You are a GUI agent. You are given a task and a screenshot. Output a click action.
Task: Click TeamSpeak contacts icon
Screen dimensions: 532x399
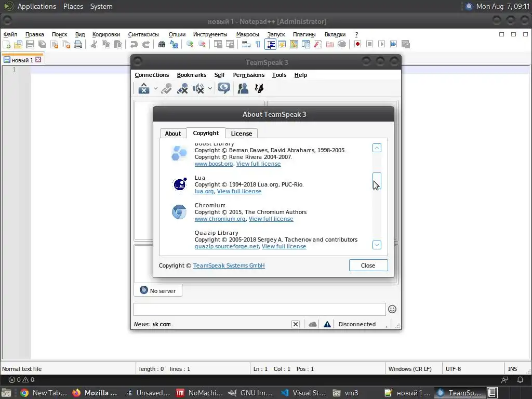pos(243,88)
